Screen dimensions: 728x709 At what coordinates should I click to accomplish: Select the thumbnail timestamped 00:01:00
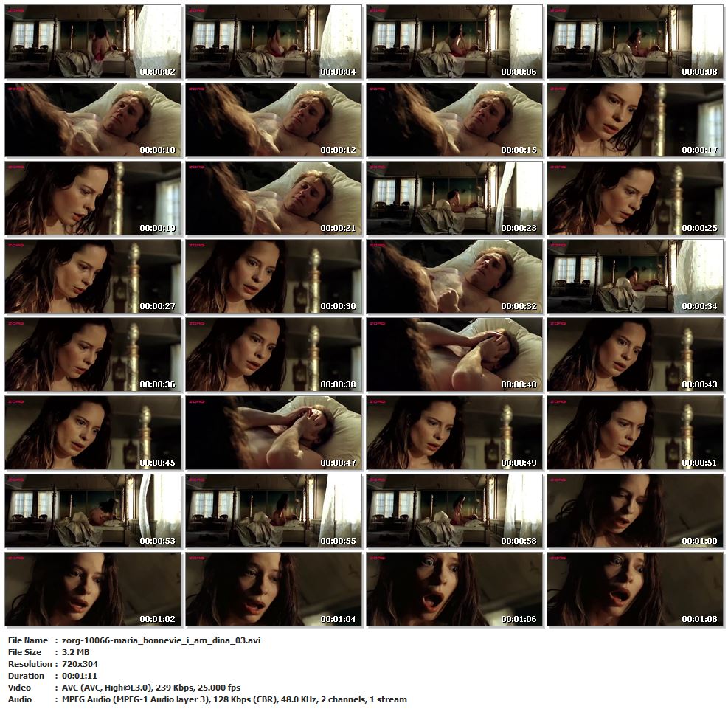(635, 511)
